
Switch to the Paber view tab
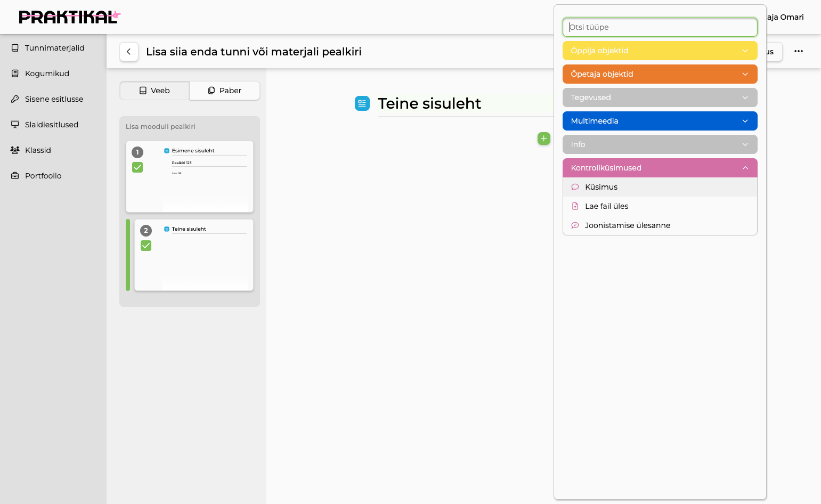pyautogui.click(x=225, y=91)
